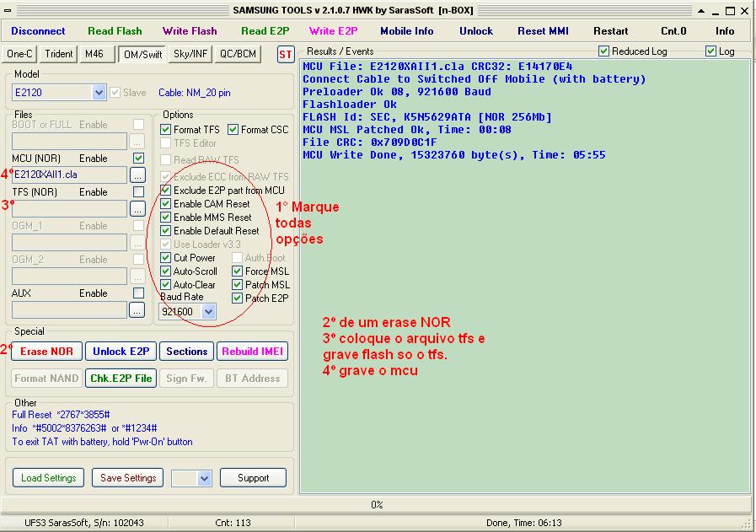Click the ST icon button
This screenshot has width=756, height=532.
(x=286, y=55)
